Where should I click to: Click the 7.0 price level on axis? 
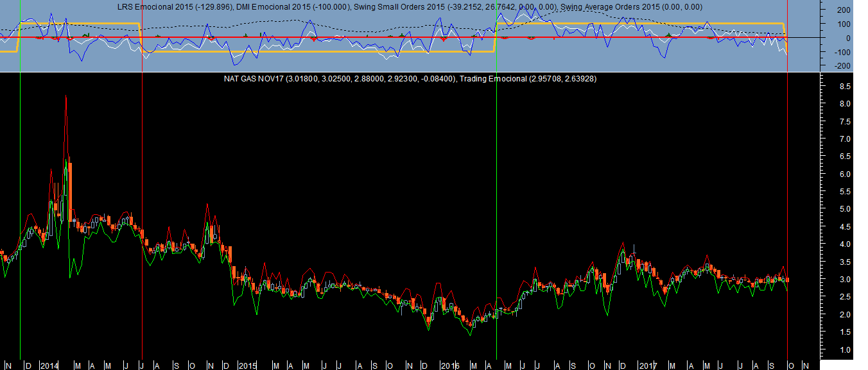tap(844, 139)
